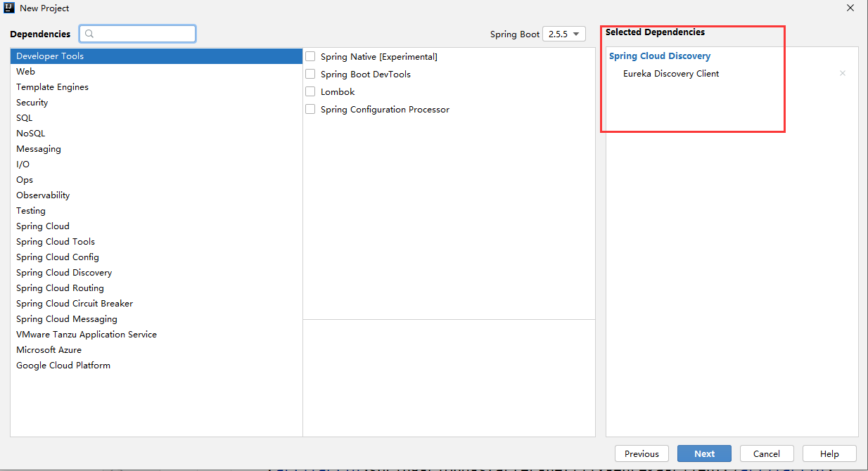868x471 pixels.
Task: Cancel the New Project wizard
Action: (767, 453)
